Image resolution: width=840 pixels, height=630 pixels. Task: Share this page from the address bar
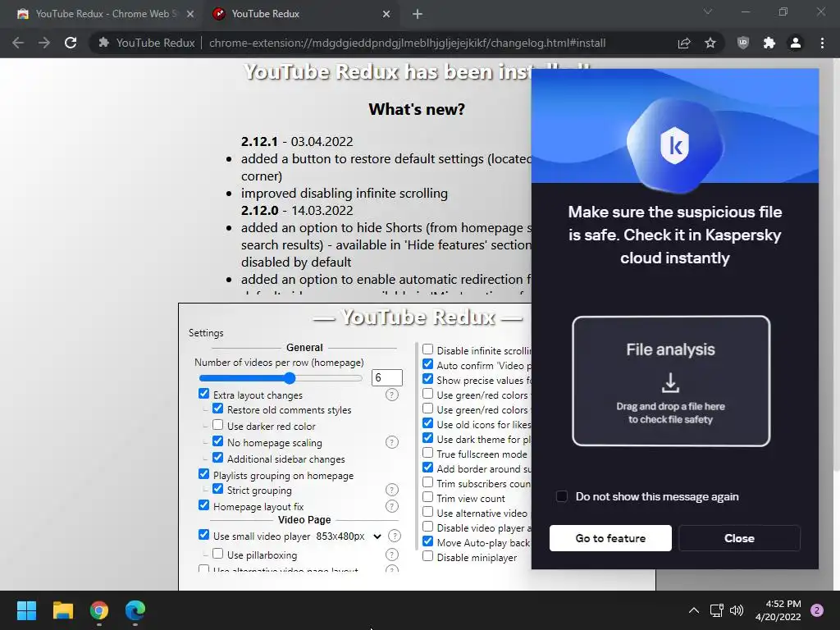coord(684,43)
